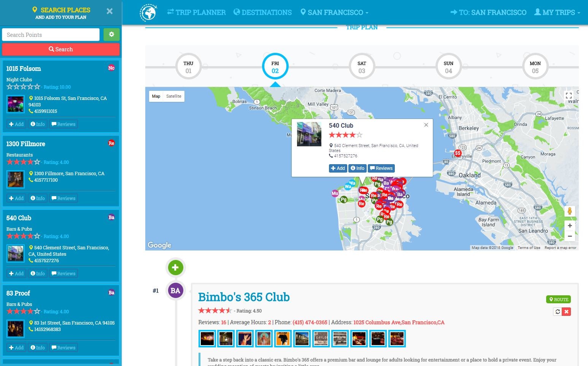Add 1015 Folsom to plan

16,124
